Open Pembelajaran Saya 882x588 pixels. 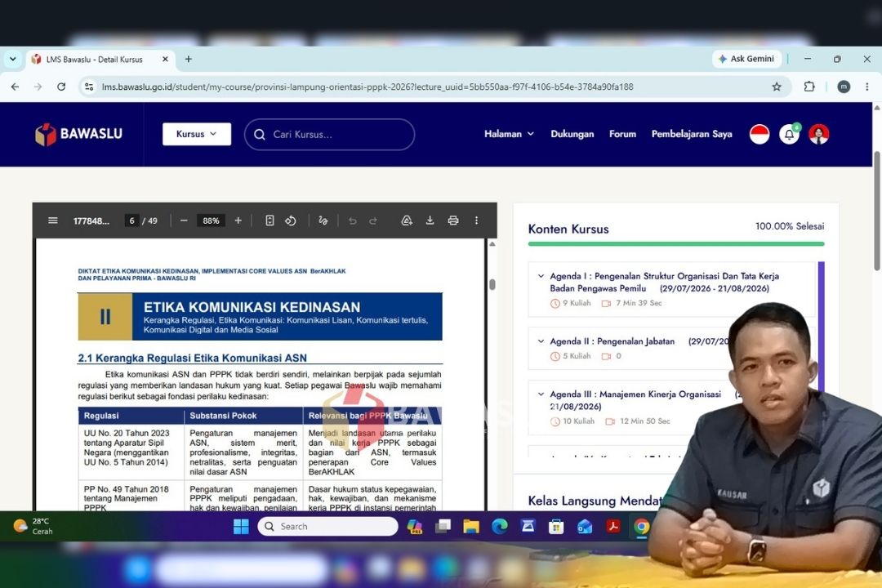click(692, 134)
